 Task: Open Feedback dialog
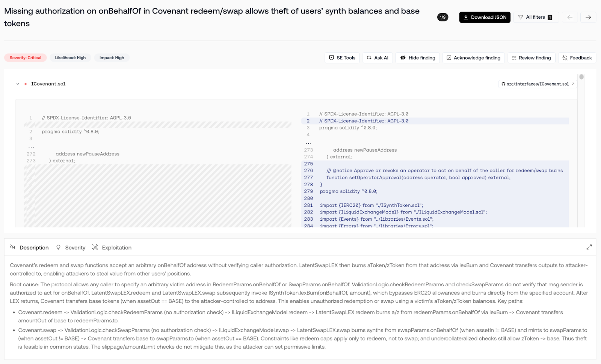coord(577,58)
